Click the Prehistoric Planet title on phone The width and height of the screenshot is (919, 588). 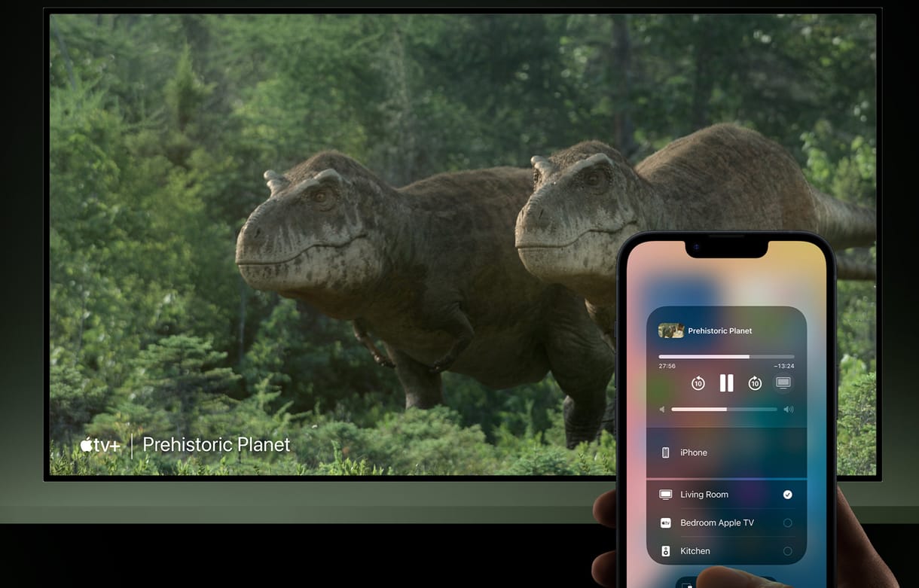[x=720, y=331]
